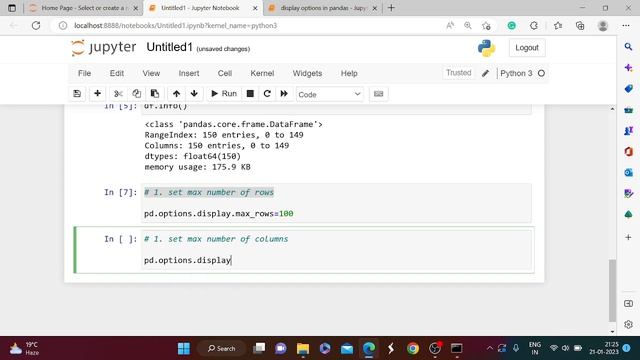Restart kernel and run all cells
The width and height of the screenshot is (640, 360).
pyautogui.click(x=284, y=93)
